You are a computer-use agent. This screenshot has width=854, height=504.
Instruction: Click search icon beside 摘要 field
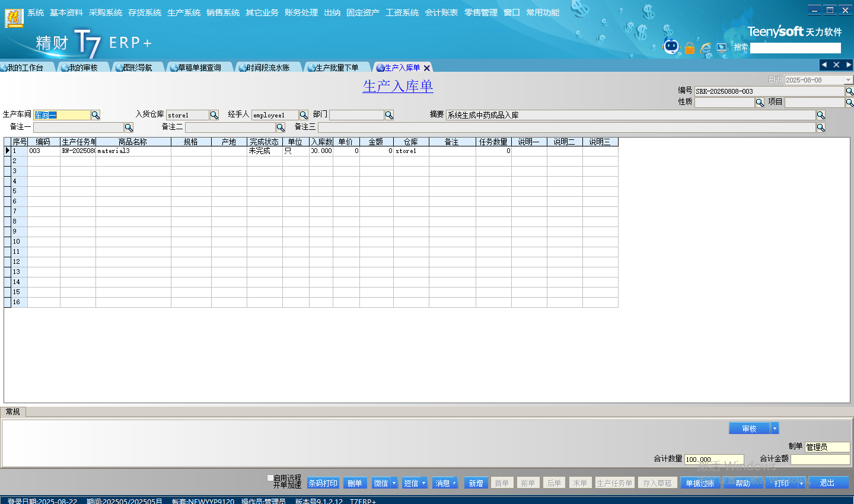pos(821,115)
